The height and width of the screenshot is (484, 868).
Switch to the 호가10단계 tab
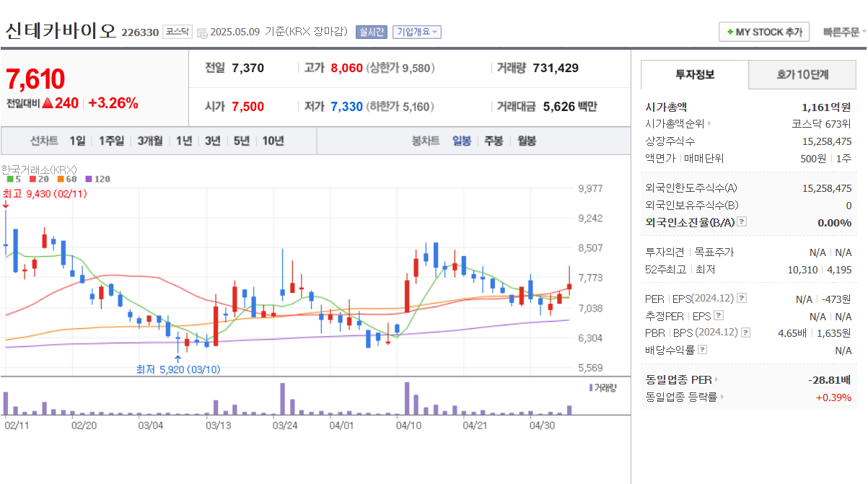click(802, 74)
